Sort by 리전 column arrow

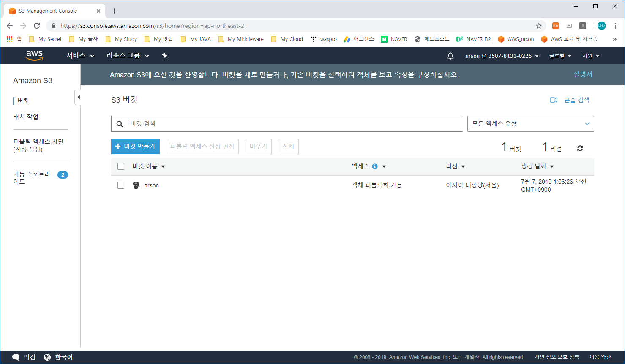pos(463,166)
